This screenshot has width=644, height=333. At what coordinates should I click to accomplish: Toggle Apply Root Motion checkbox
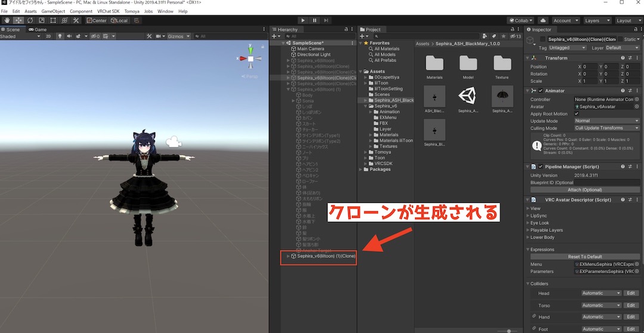point(577,113)
